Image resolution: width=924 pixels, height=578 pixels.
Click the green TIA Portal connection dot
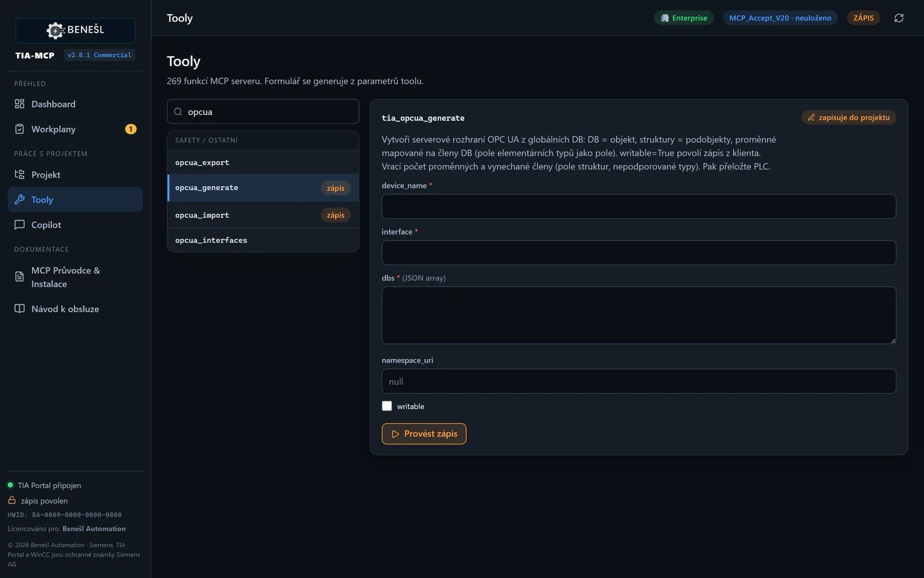click(x=10, y=485)
